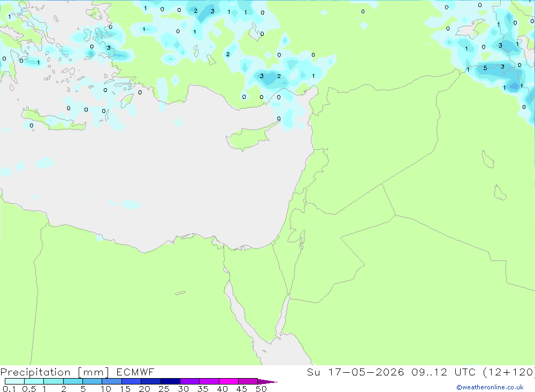Select the 10–15 mm legend color swatch
Viewport: 535px width, 392px height.
112,381
